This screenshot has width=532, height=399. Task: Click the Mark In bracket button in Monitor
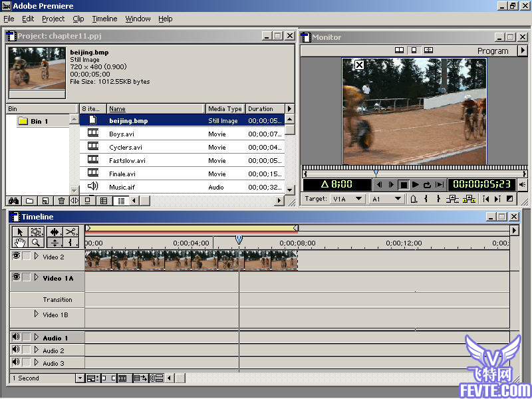(426, 199)
